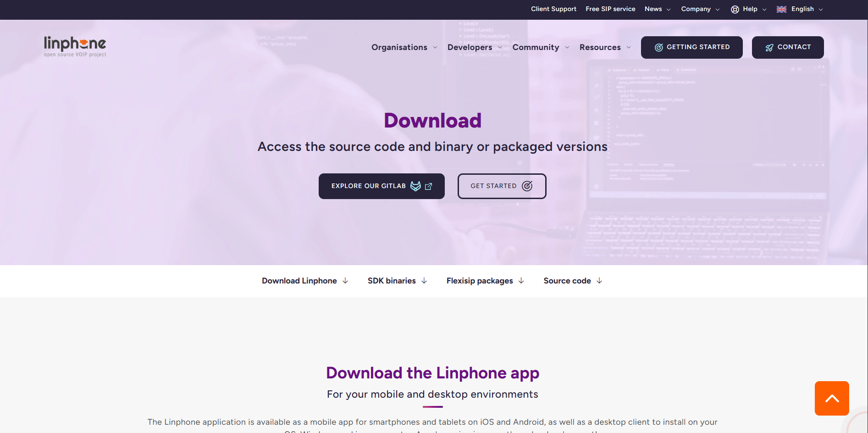Screen dimensions: 868x433
Task: Jump to Source code section
Action: pyautogui.click(x=567, y=281)
